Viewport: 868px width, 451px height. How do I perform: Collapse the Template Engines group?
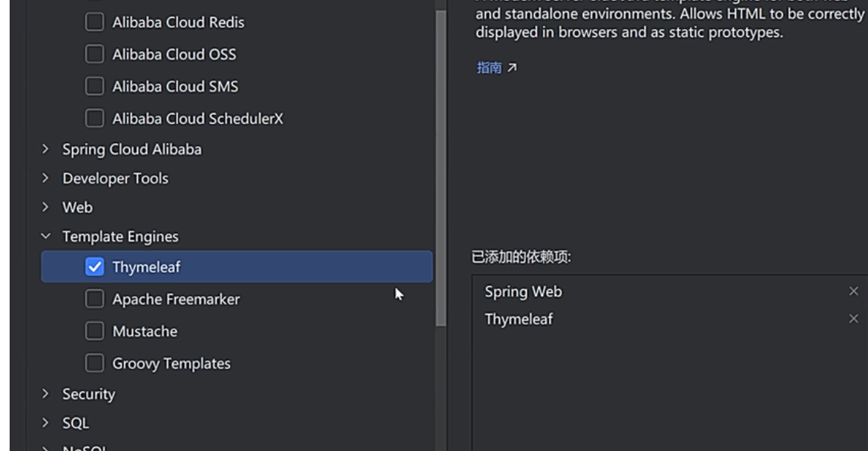point(45,237)
